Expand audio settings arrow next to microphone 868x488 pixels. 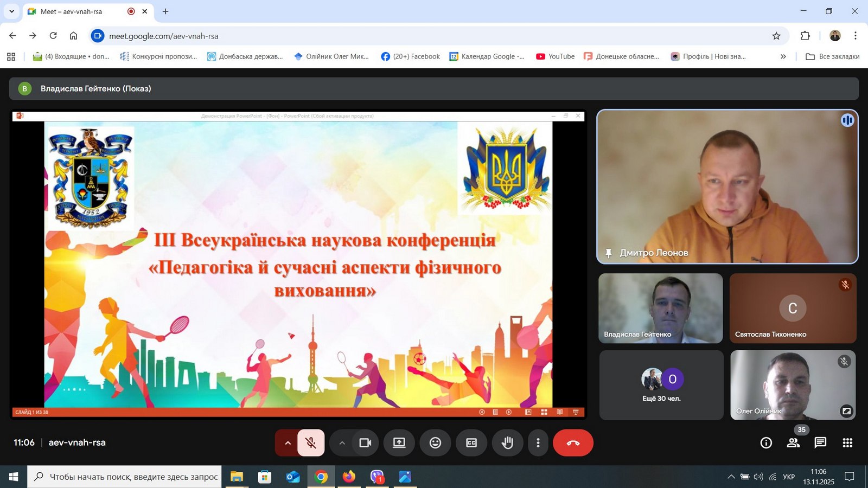click(x=288, y=443)
